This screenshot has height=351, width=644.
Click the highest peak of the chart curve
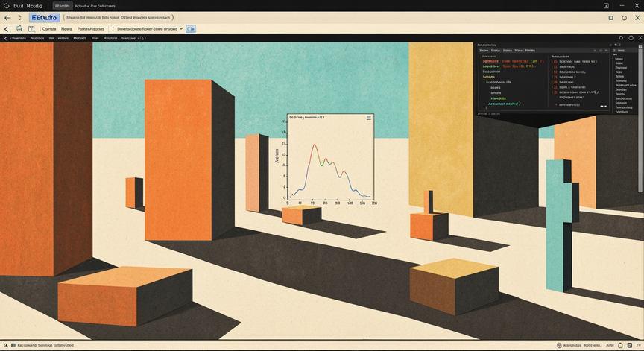pos(315,145)
